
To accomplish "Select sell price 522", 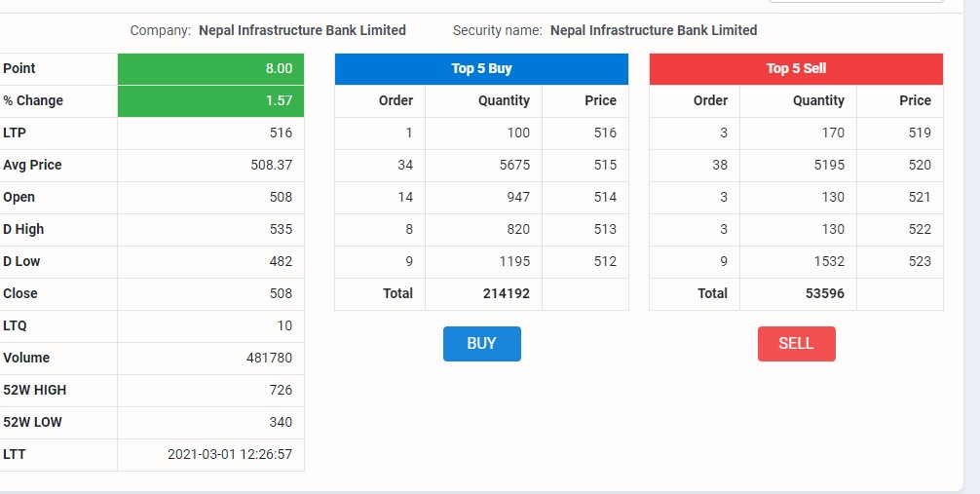I will pos(920,230).
